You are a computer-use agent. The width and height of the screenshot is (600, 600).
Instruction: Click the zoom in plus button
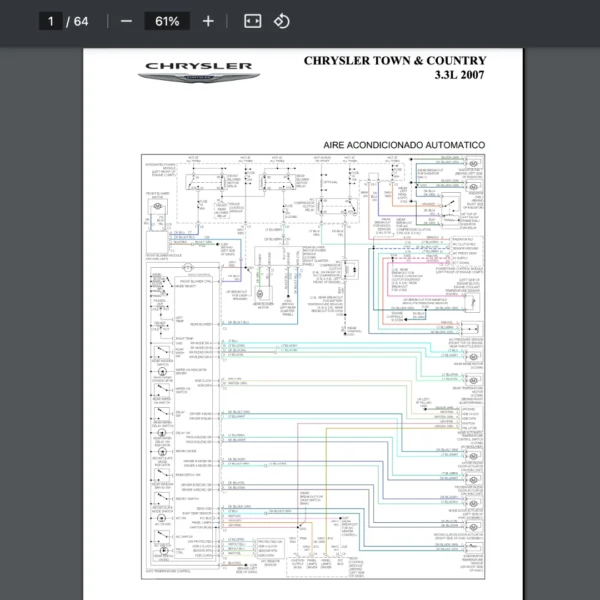[208, 21]
